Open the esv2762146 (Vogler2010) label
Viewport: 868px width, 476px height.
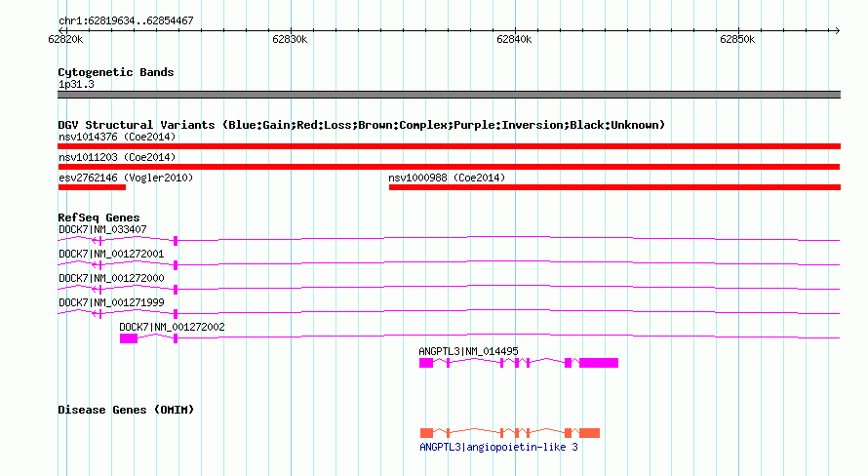tap(126, 178)
